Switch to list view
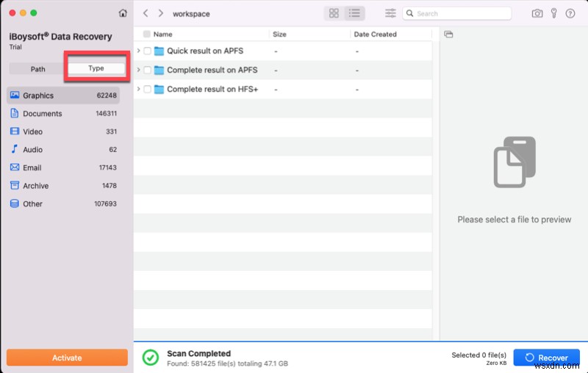The image size is (588, 373). click(354, 13)
